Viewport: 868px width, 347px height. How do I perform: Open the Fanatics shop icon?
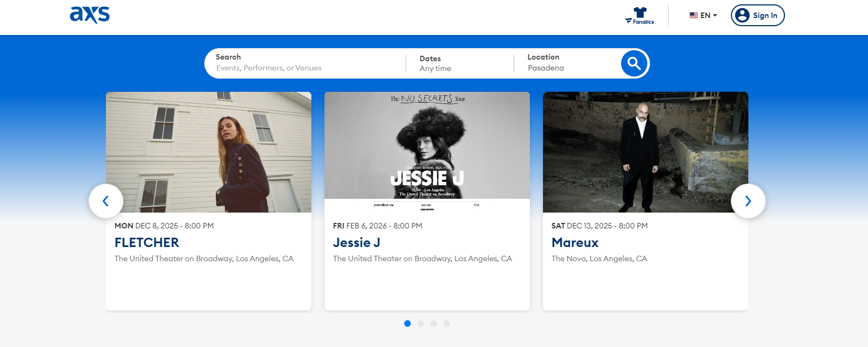[x=640, y=15]
